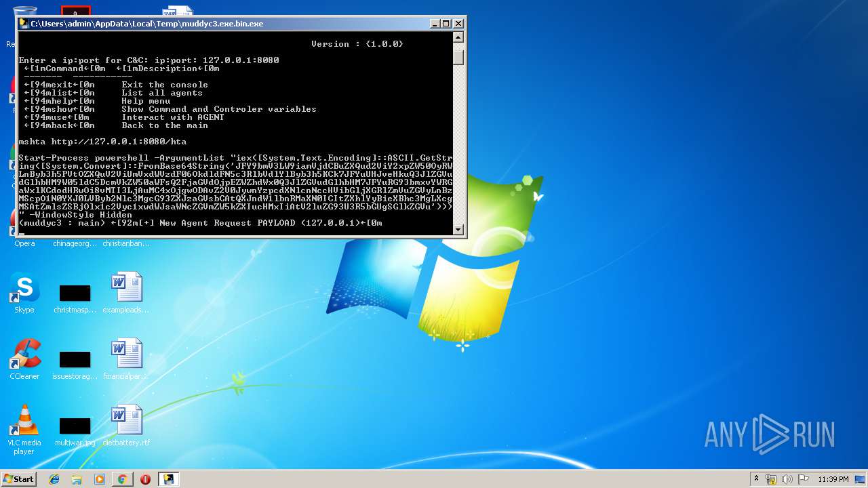Launch VLC media player shortcut
The image size is (868, 488).
pyautogui.click(x=24, y=430)
